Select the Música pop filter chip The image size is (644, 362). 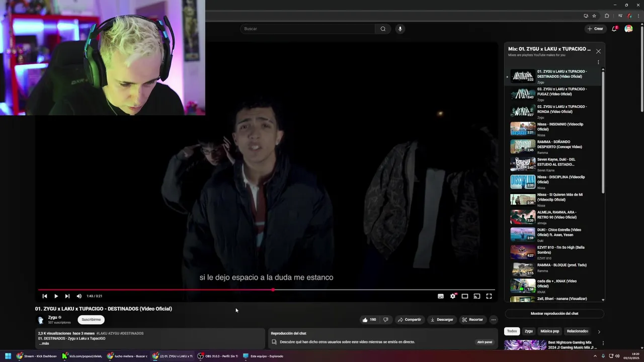[549, 331]
